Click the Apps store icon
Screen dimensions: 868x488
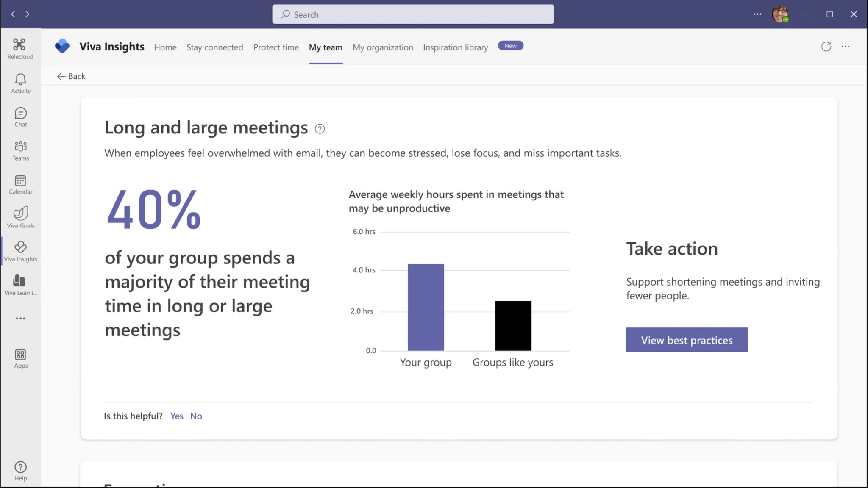[20, 358]
